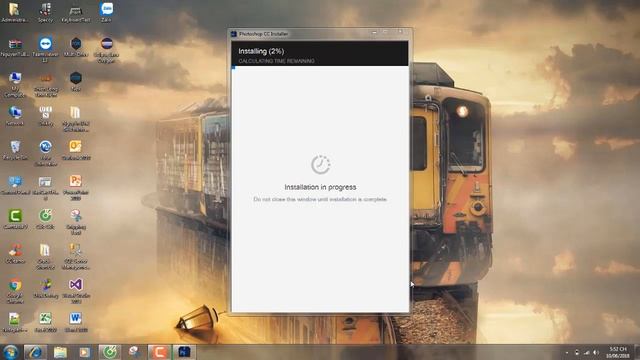Launch the Speccy desktop shortcut
Image resolution: width=640 pixels, height=360 pixels.
[45, 12]
